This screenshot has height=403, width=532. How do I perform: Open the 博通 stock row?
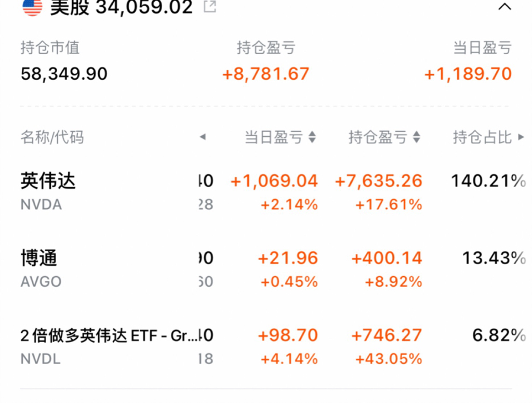[x=266, y=269]
